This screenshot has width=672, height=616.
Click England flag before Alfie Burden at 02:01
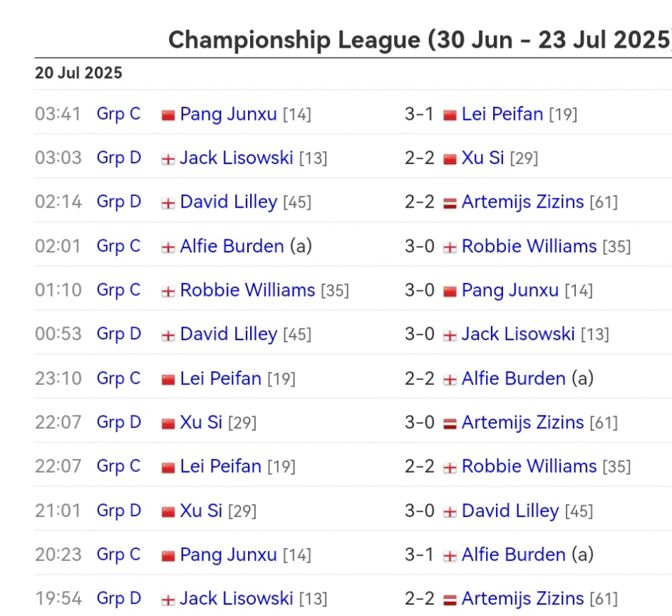tap(168, 247)
